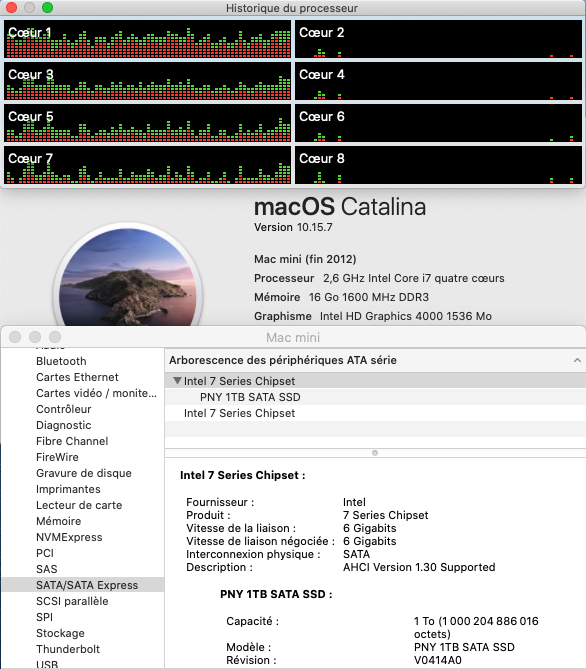Select PNY 1TB SATA SSD tree row
Screen dimensions: 586x669
pos(375,397)
